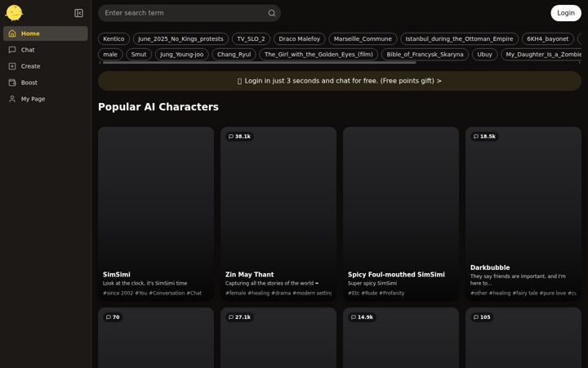Select the Spicy Foul-mouthed SimSimi card

[x=401, y=213]
